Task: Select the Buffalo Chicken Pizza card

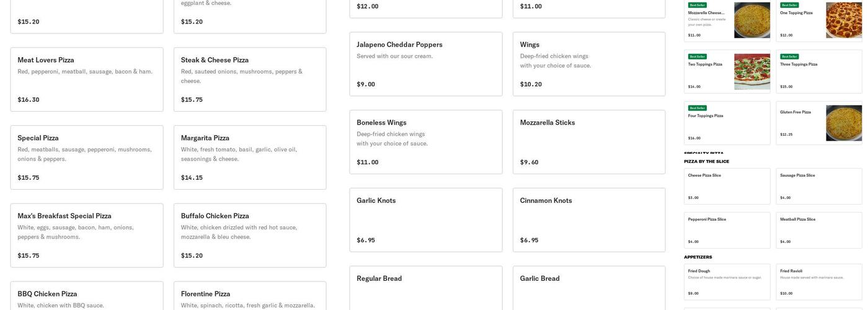Action: [x=250, y=236]
